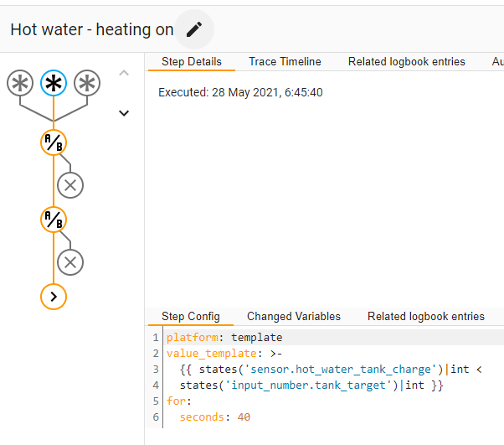Select the highlighted middle trigger node

pos(54,83)
